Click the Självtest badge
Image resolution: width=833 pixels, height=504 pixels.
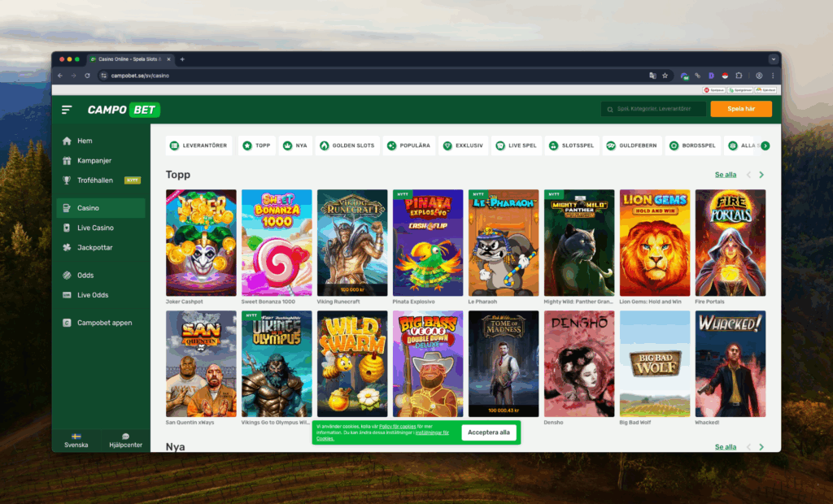point(766,90)
